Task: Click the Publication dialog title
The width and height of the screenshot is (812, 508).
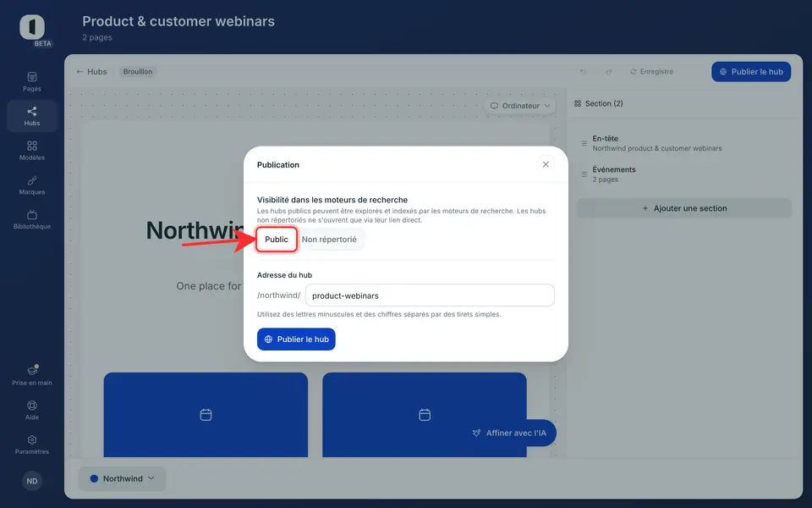Action: click(x=278, y=165)
